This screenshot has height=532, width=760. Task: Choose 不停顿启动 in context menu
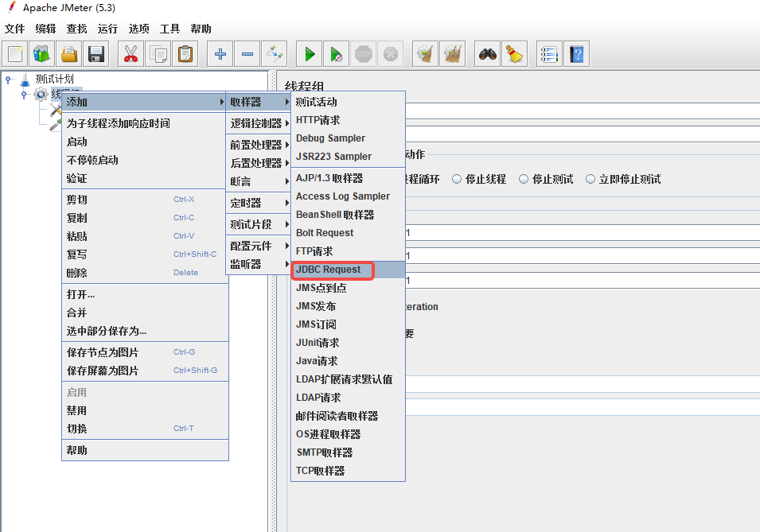pos(145,160)
